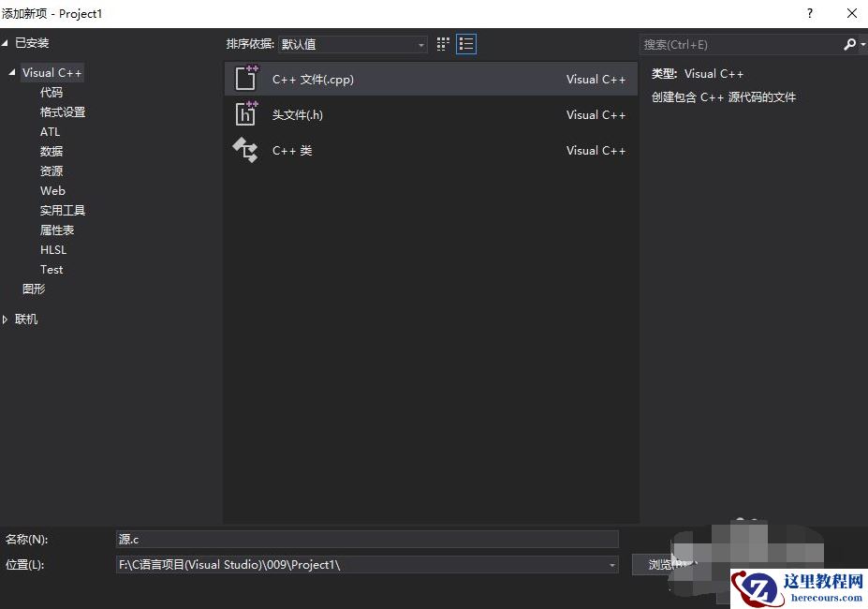The image size is (868, 609).
Task: Select the Test category
Action: (x=51, y=269)
